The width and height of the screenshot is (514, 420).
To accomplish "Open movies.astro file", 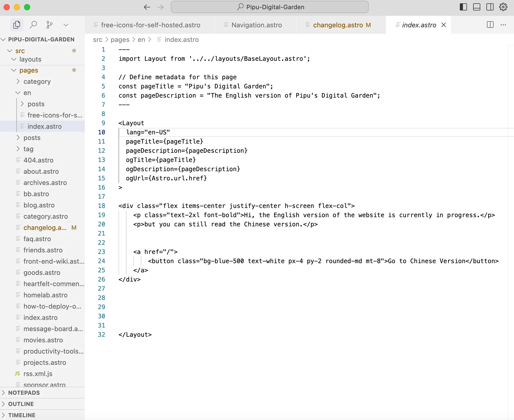I will (42, 340).
